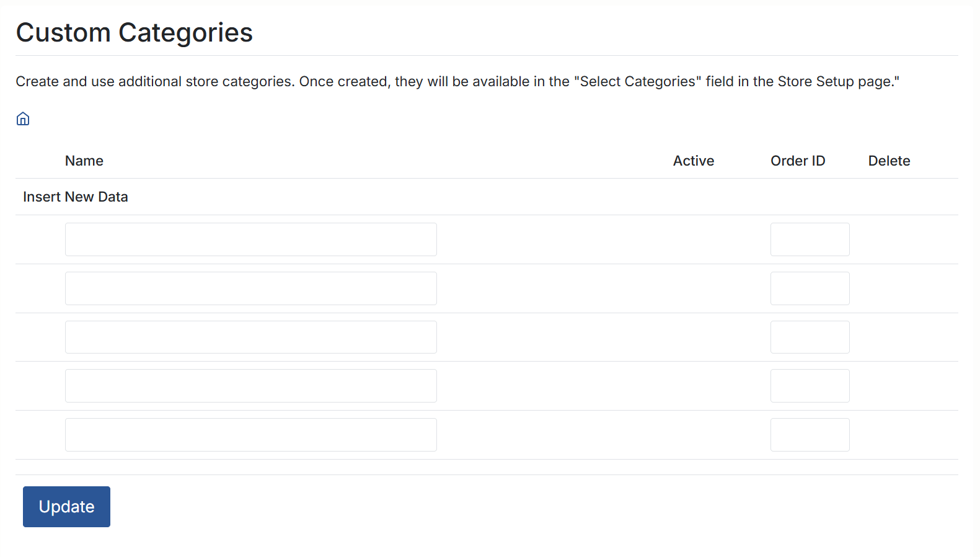Image resolution: width=980 pixels, height=557 pixels.
Task: Click the Delete column header
Action: pos(889,161)
